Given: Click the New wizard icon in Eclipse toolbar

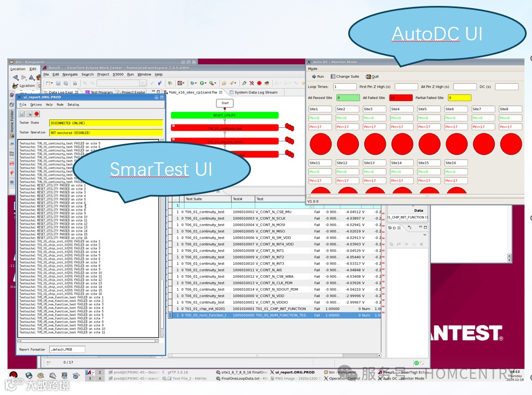Looking at the screenshot, I should point(48,83).
